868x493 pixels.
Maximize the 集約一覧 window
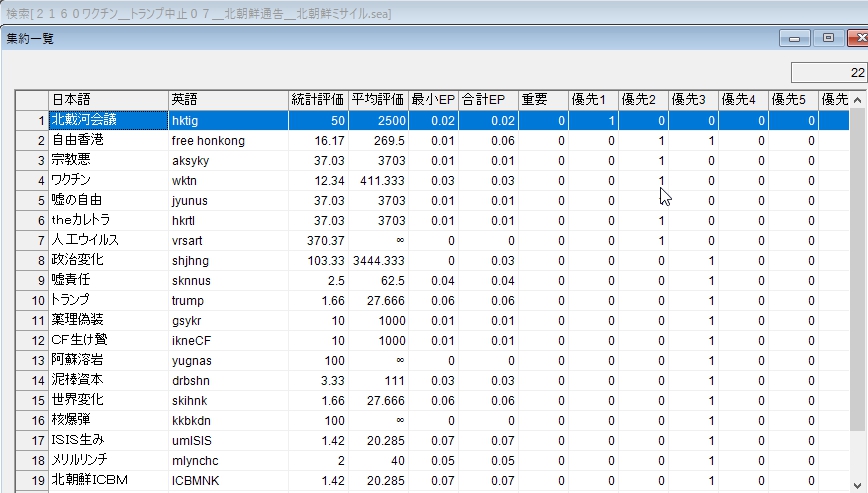827,38
